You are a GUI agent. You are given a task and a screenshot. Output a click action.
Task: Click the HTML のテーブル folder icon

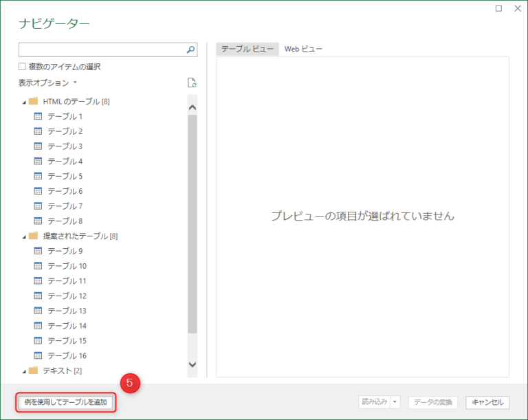pos(34,101)
